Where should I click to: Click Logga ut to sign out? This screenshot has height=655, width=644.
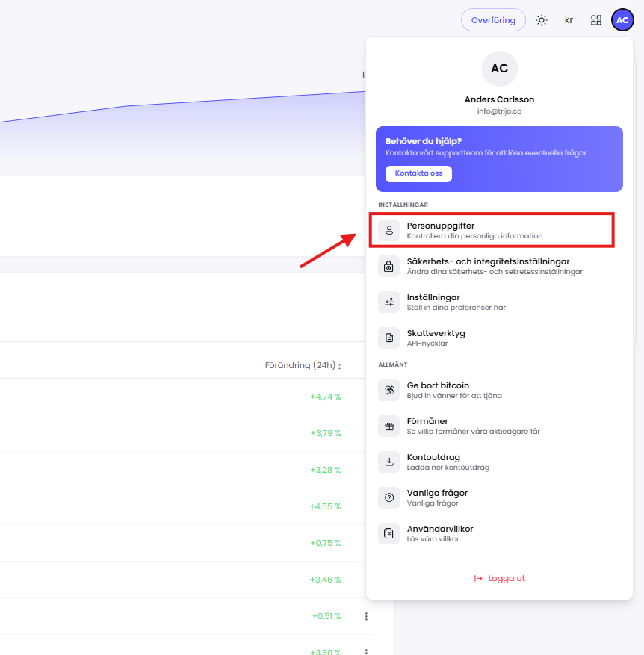[x=499, y=579]
